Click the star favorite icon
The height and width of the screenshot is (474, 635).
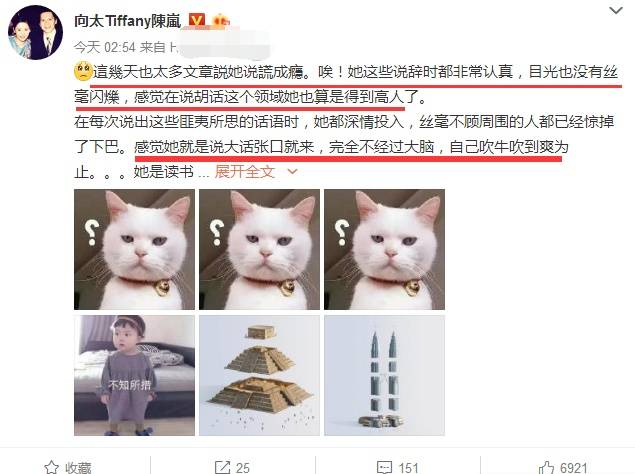pos(51,467)
